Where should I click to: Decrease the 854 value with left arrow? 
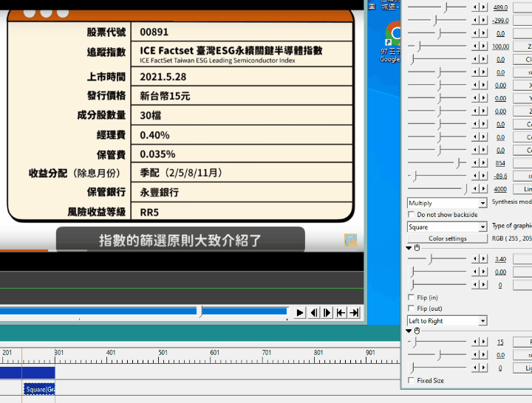[475, 163]
